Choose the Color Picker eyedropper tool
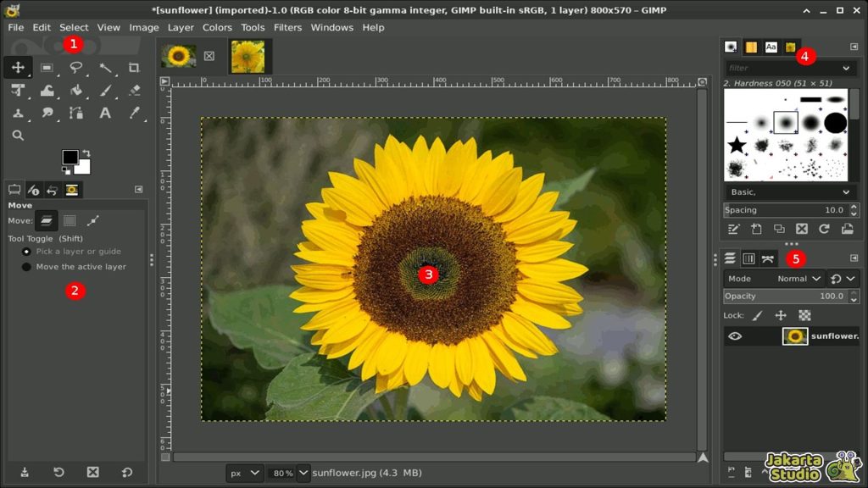The width and height of the screenshot is (868, 488). pyautogui.click(x=134, y=113)
